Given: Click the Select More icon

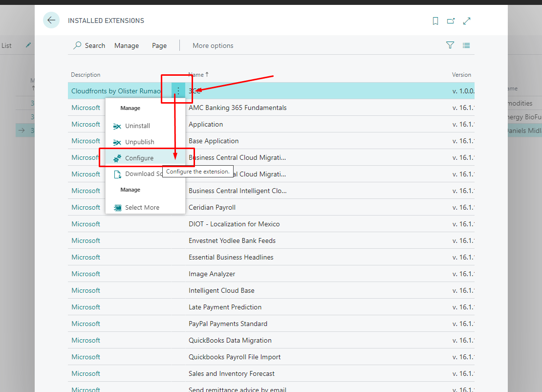Looking at the screenshot, I should click(117, 208).
